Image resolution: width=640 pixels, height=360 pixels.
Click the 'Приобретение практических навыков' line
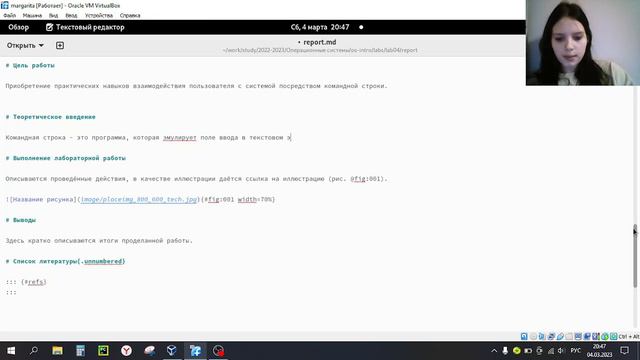(x=196, y=86)
